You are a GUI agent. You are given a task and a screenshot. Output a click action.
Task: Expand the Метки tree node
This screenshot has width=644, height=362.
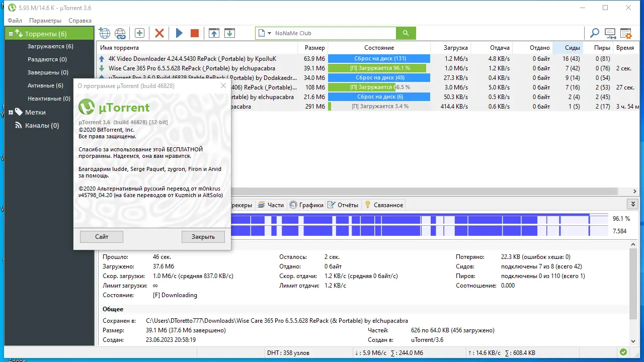pyautogui.click(x=11, y=112)
